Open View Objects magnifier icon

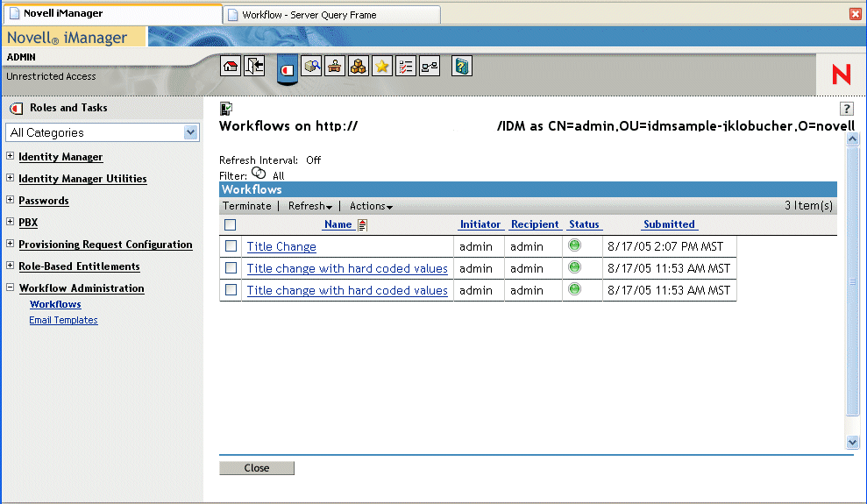[312, 67]
